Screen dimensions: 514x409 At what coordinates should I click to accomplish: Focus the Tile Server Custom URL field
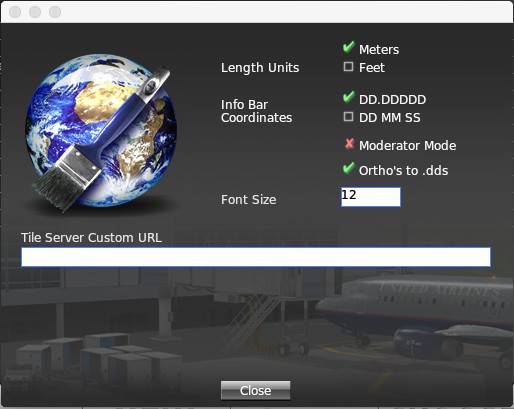click(x=256, y=257)
